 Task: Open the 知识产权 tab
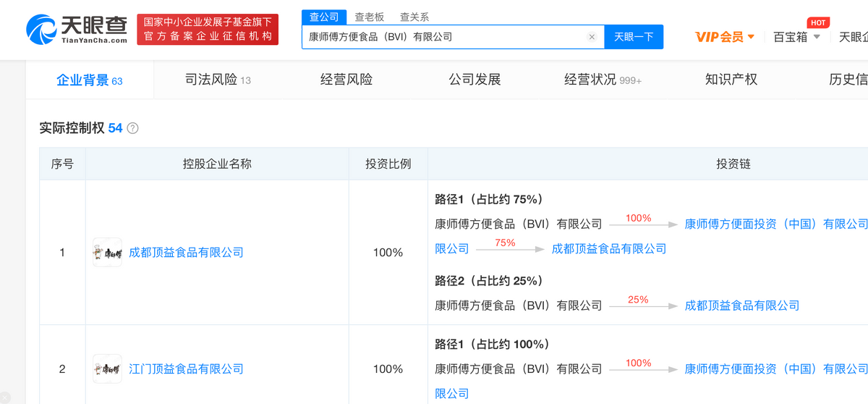(x=731, y=80)
